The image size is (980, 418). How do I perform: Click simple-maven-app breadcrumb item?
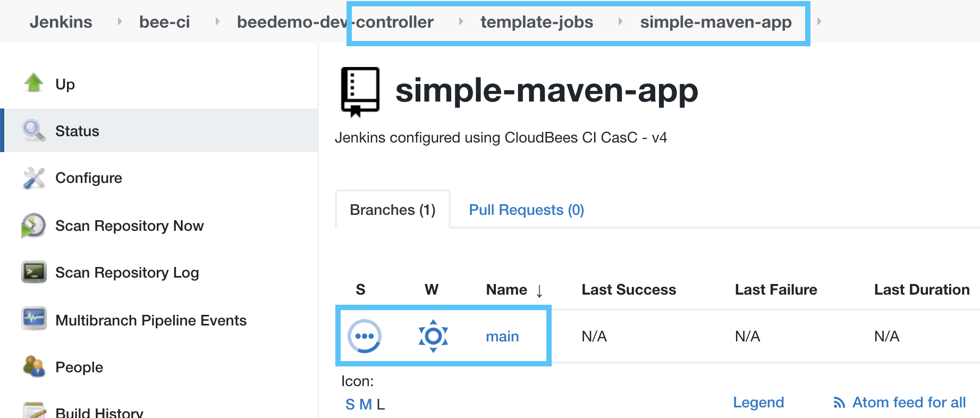pyautogui.click(x=716, y=22)
